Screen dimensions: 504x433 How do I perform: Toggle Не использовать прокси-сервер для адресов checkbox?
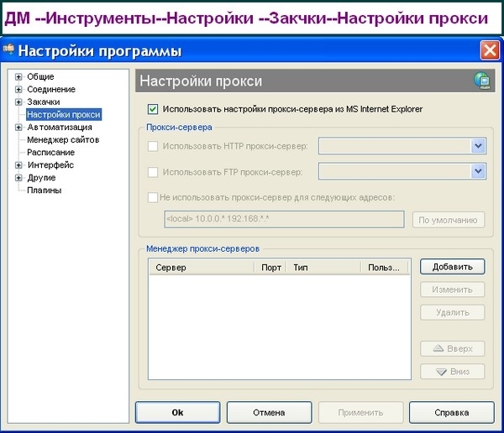[153, 197]
